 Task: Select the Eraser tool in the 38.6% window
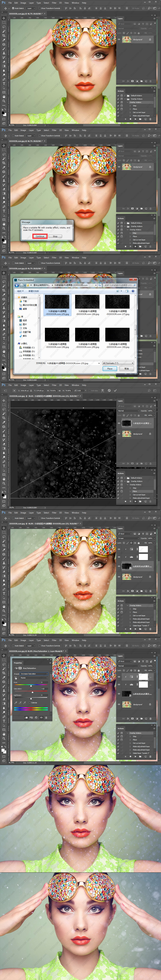[4, 444]
